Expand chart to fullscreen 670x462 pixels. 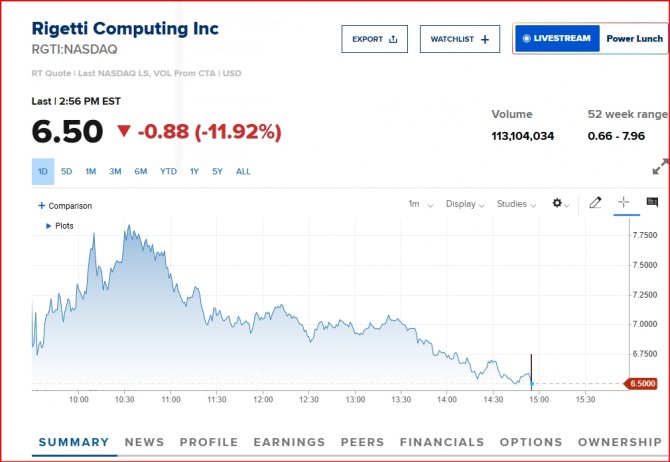(x=660, y=167)
